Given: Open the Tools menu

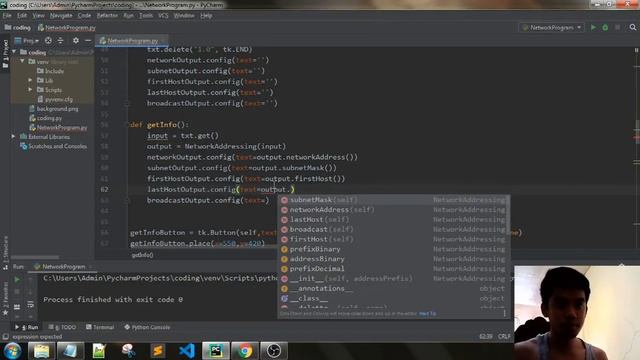Looking at the screenshot, I should (146, 16).
